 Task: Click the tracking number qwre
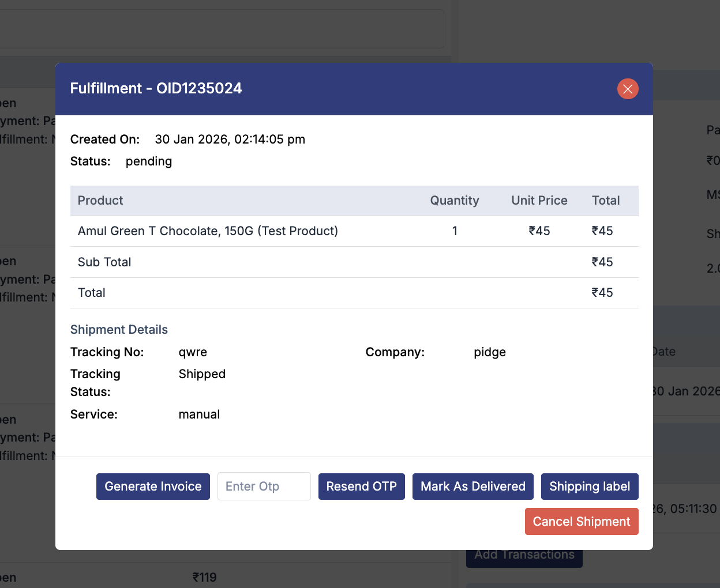[193, 352]
